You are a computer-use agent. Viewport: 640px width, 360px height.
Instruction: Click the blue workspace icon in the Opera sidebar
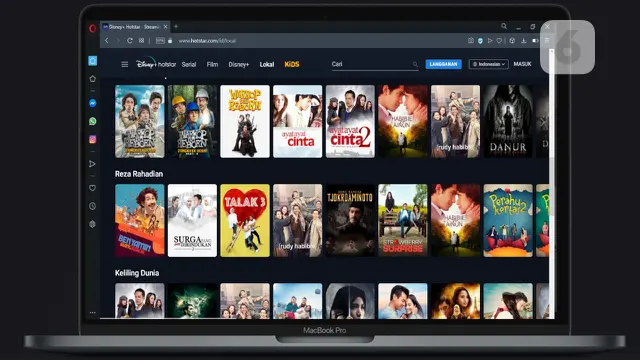[x=93, y=61]
